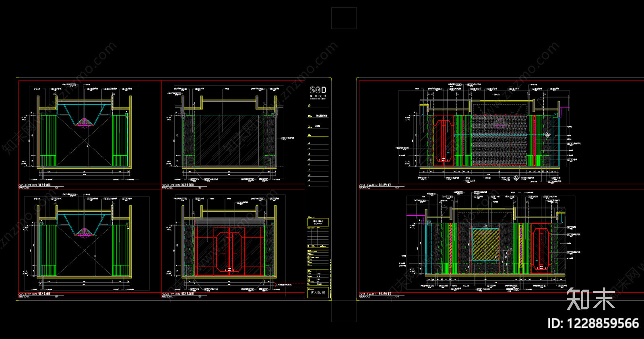Image resolution: width=644 pixels, height=339 pixels.
Task: Click the ELEVATION label under the top-left drawing
Action: (30, 185)
